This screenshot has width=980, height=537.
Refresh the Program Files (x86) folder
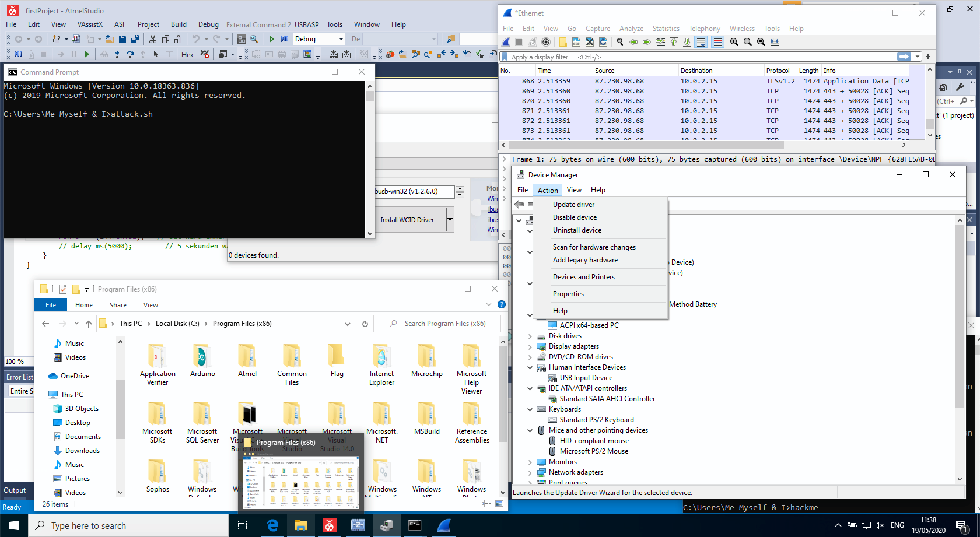(x=365, y=324)
